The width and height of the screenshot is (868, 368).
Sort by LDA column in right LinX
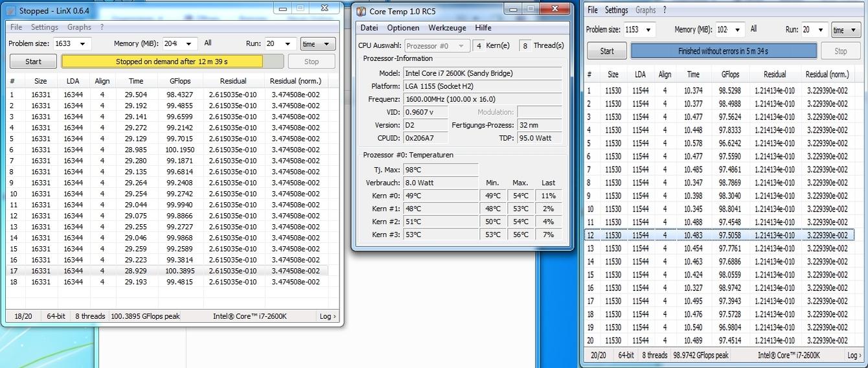pyautogui.click(x=640, y=75)
